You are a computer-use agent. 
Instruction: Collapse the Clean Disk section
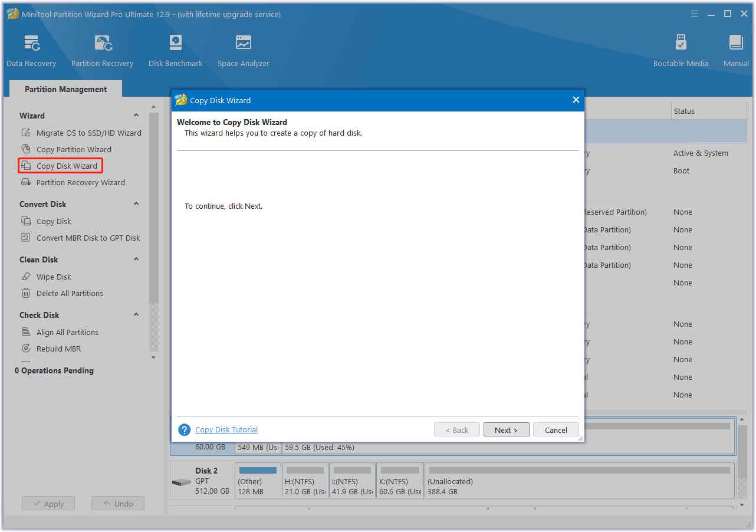[136, 260]
